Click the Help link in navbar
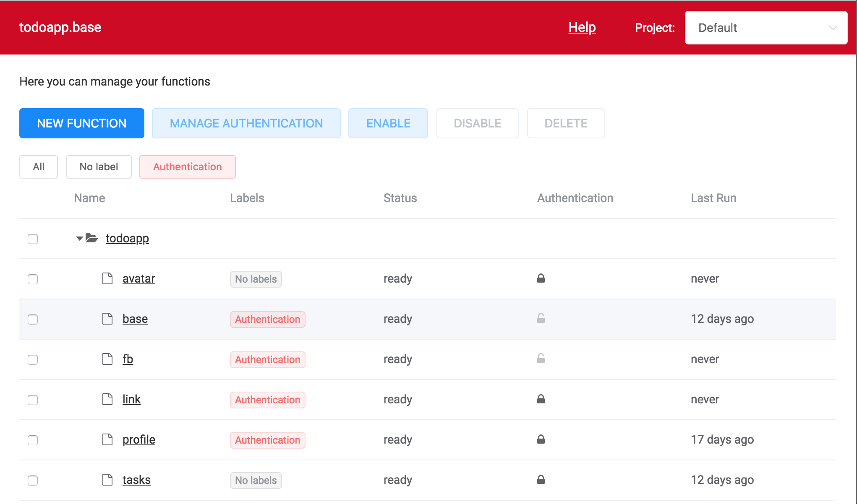This screenshot has width=857, height=504. pyautogui.click(x=582, y=26)
